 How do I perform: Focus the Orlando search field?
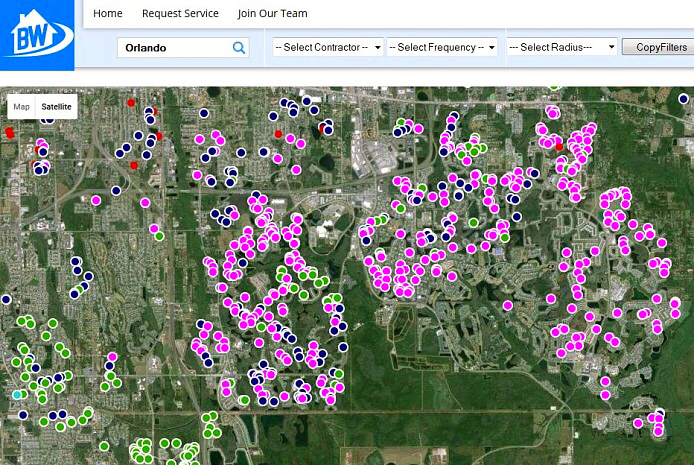click(183, 48)
